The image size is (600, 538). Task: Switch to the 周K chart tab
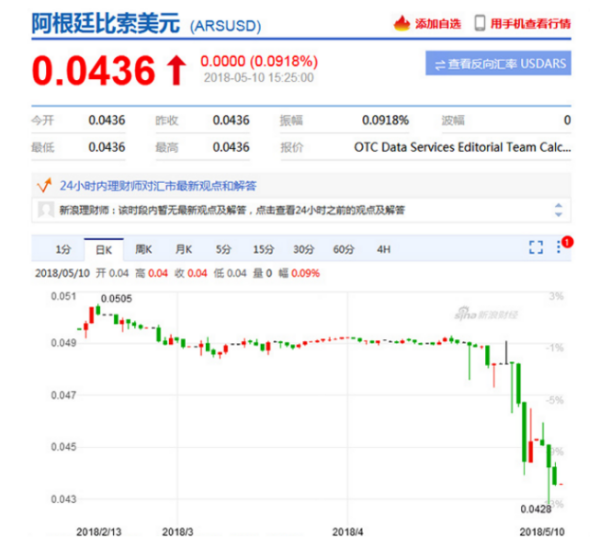[143, 248]
